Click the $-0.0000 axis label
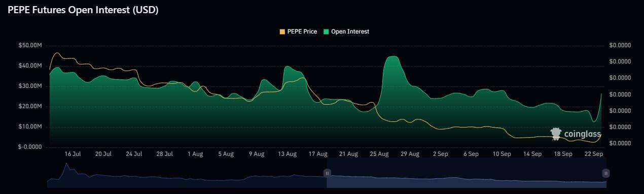 click(30, 147)
